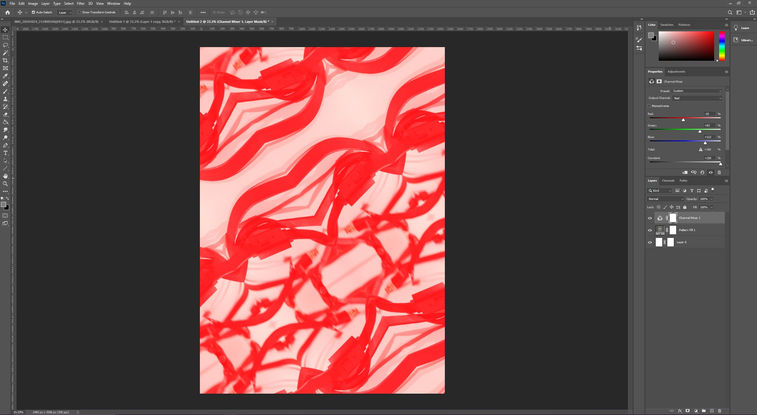Open the Color panel flyout menu
This screenshot has width=757, height=415.
click(726, 25)
